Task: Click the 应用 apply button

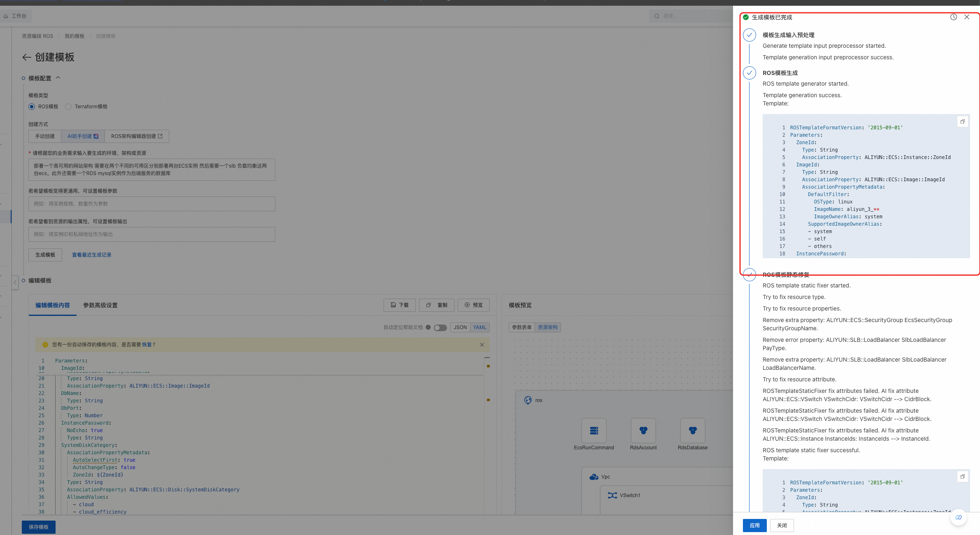Action: [x=754, y=525]
